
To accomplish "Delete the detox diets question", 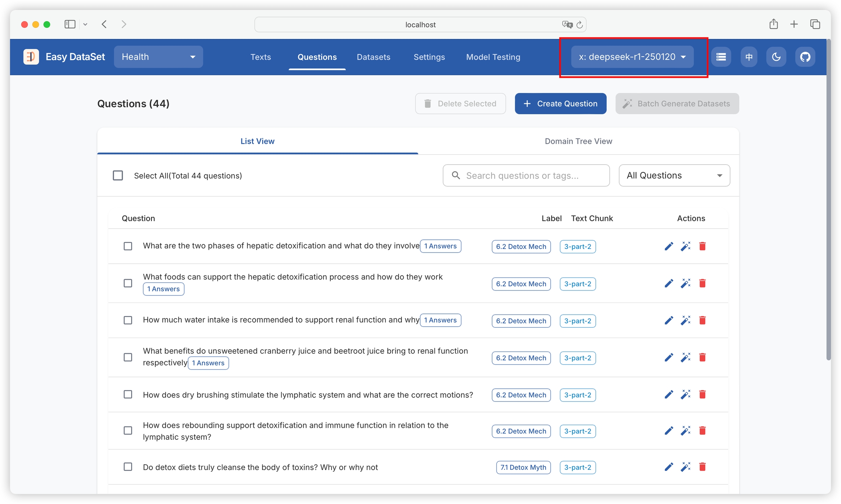I will point(702,467).
